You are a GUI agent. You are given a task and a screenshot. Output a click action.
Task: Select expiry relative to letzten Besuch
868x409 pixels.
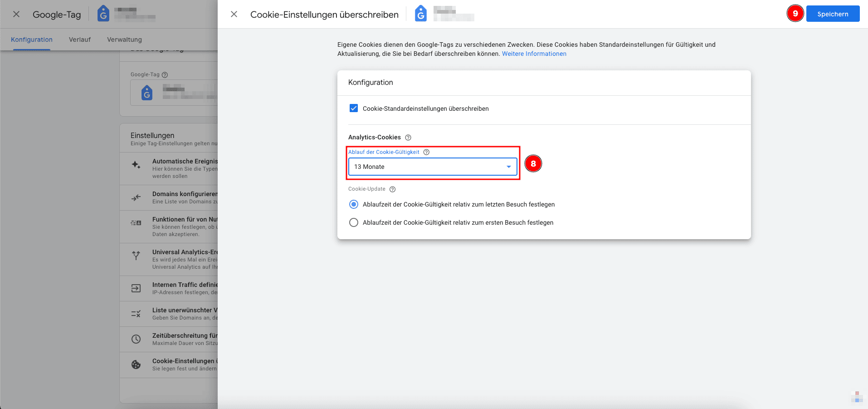pos(354,204)
